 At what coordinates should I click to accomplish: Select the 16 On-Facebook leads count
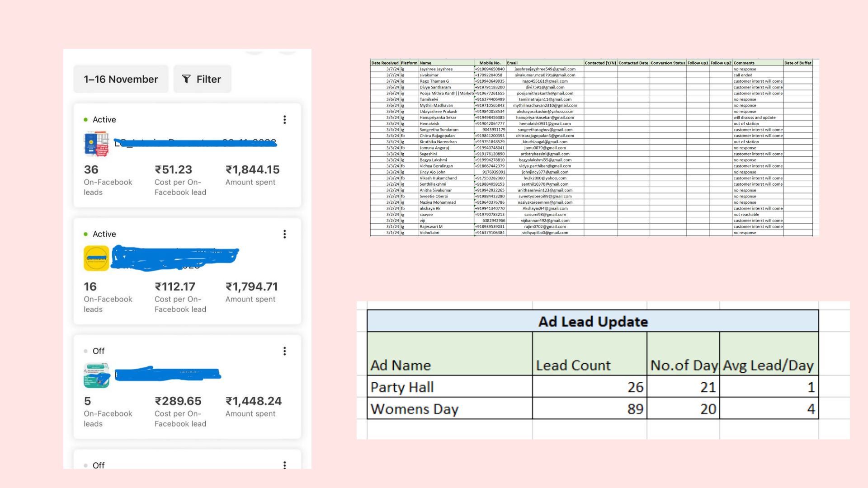click(x=90, y=286)
